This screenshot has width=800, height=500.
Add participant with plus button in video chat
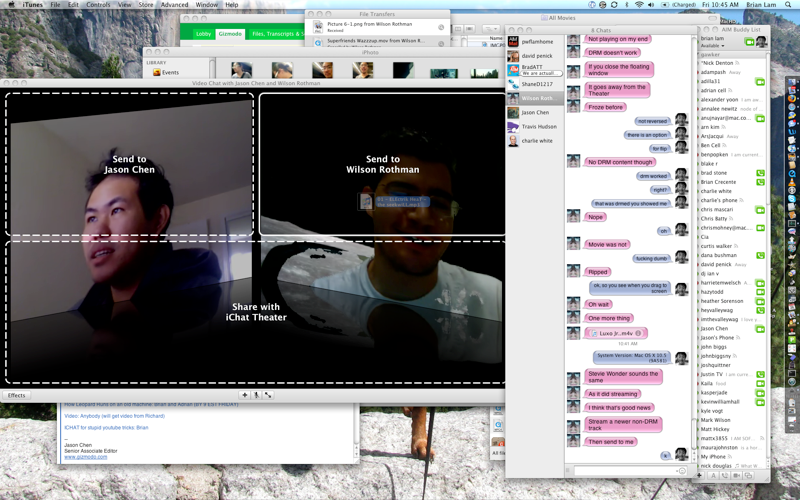pyautogui.click(x=244, y=395)
